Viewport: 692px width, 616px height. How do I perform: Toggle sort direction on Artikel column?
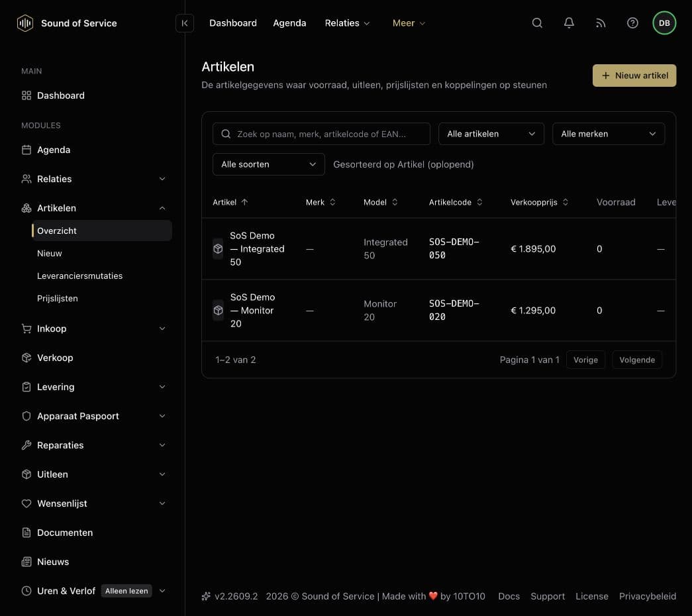coord(230,202)
